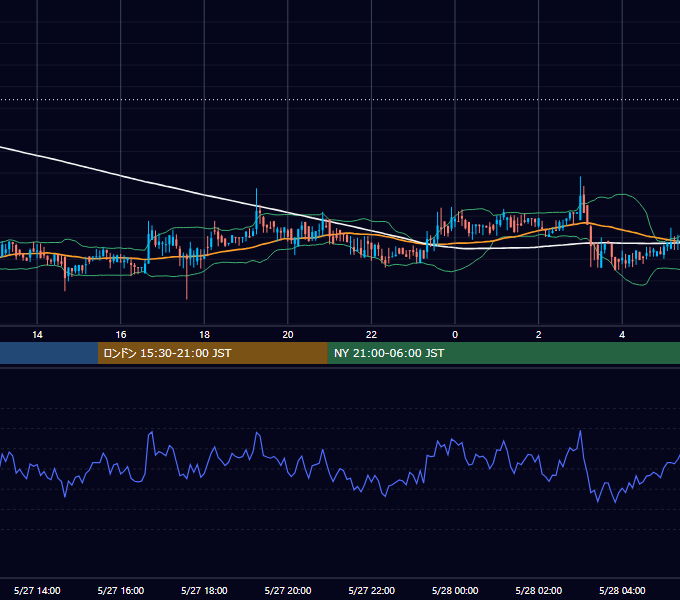Click the 5/27 14:00 date label
This screenshot has height=600, width=680.
[37, 590]
